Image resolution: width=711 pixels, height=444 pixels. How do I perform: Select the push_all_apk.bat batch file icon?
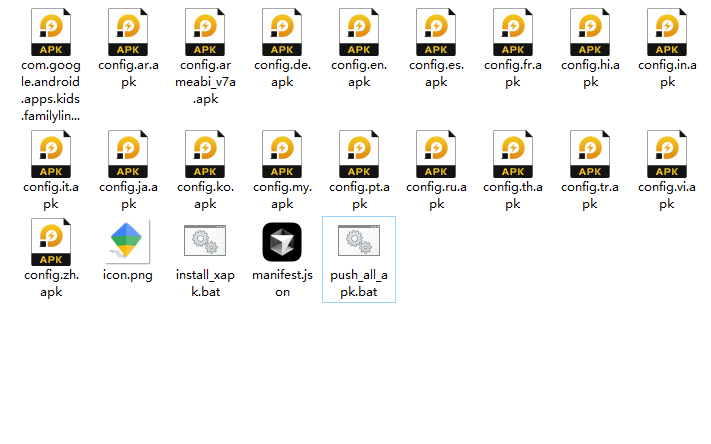[x=359, y=240]
